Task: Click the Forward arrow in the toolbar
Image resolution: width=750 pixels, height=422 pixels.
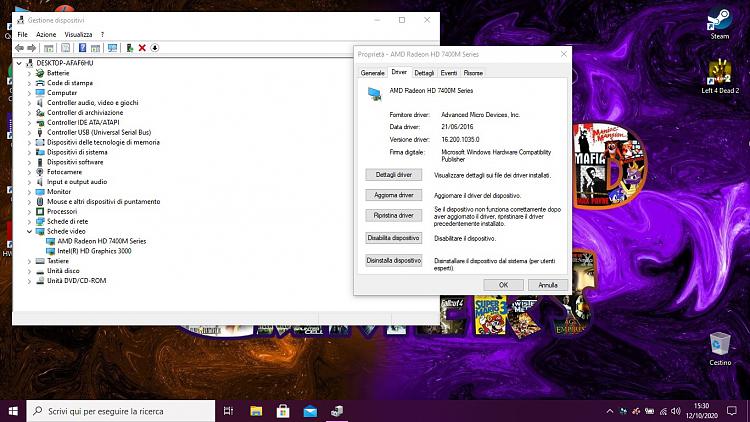Action: (x=32, y=48)
